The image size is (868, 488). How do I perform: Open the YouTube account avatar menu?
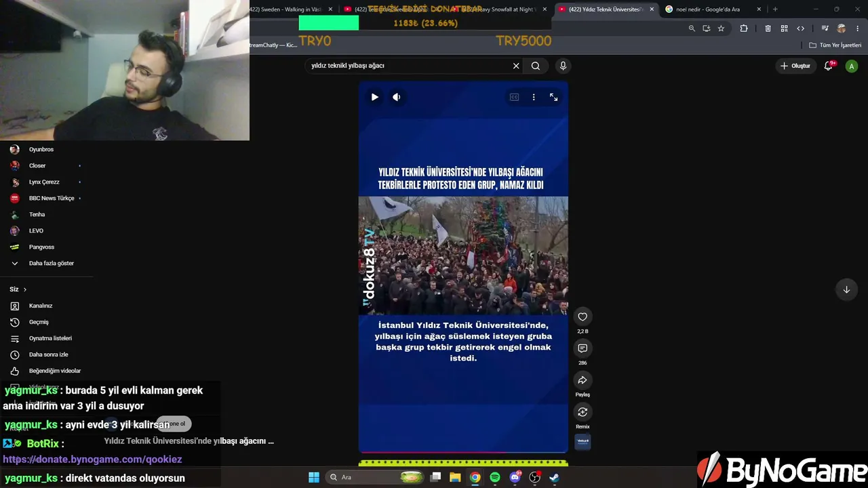(x=852, y=66)
